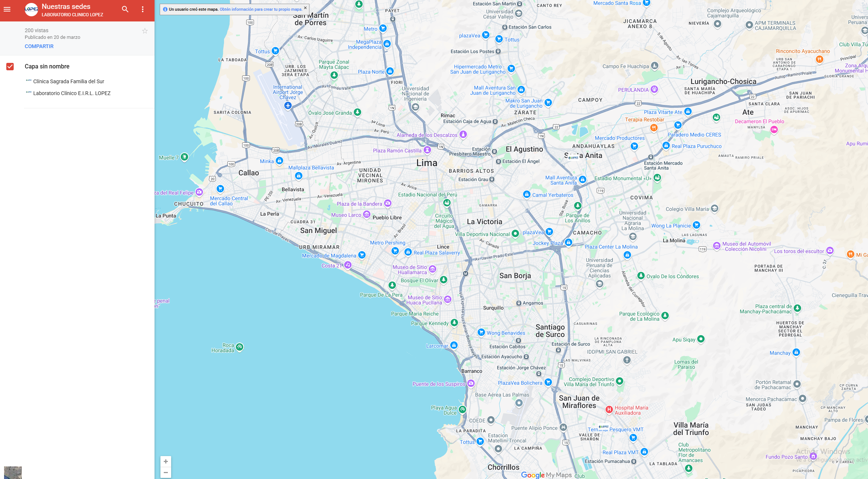The image size is (868, 479).
Task: Click Real Plaza Salaverry marker
Action: pos(408,252)
